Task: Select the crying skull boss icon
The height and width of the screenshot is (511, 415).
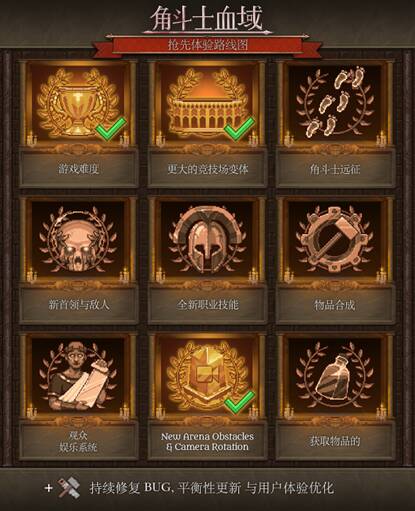Action: tap(78, 239)
